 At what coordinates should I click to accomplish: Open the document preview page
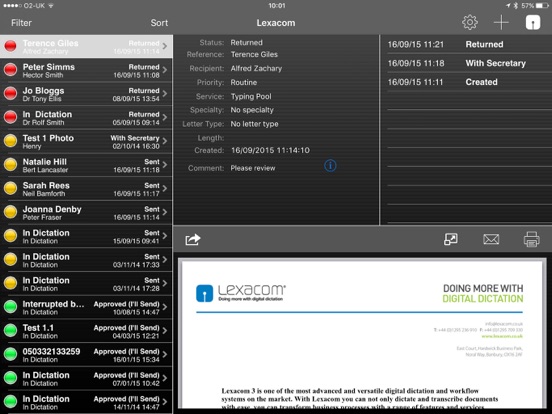pos(361,333)
